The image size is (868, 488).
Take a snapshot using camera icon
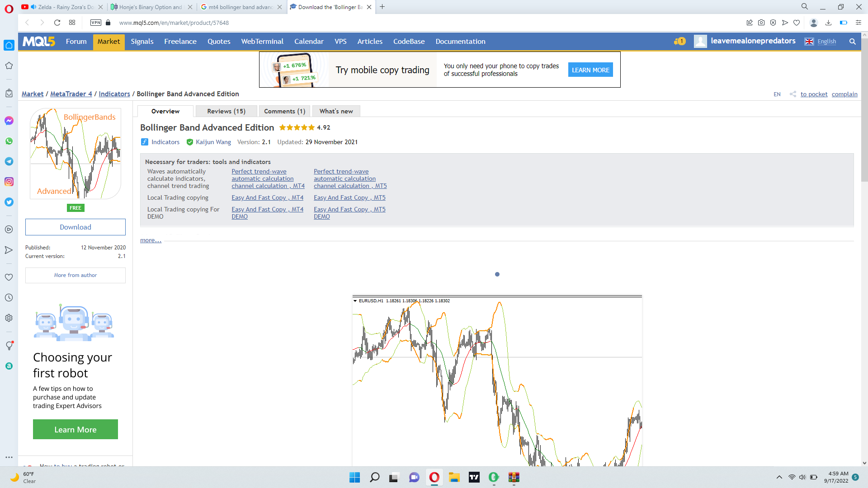point(761,23)
